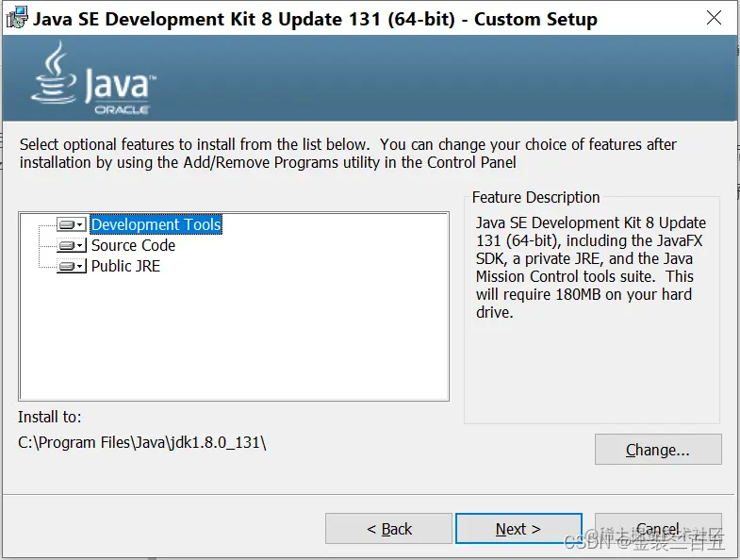The image size is (740, 560).
Task: Click the Change... button for the install path
Action: coord(658,450)
